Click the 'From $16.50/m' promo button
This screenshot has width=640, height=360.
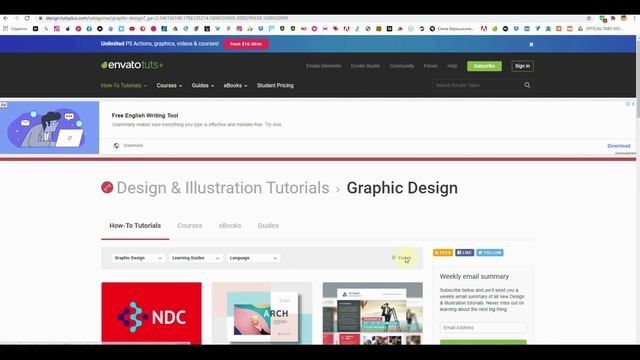(x=246, y=44)
